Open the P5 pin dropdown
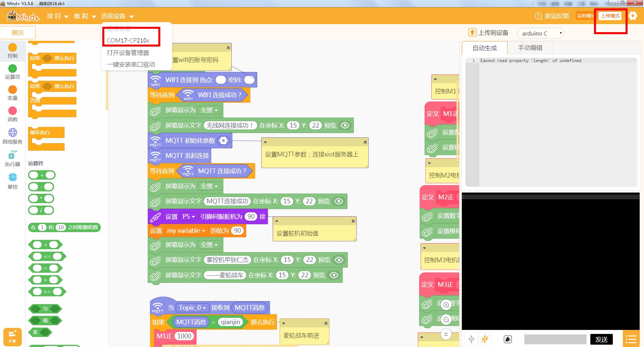This screenshot has width=644, height=347. coord(189,217)
